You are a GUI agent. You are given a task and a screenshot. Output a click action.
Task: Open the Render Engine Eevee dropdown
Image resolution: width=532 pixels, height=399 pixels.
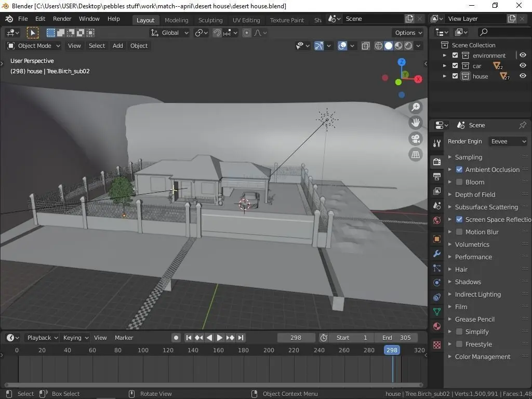point(508,141)
